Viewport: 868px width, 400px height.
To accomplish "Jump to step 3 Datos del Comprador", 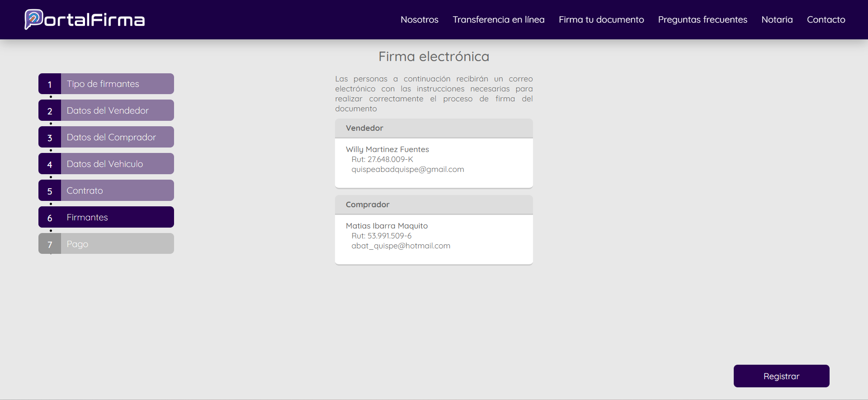I will tap(106, 137).
